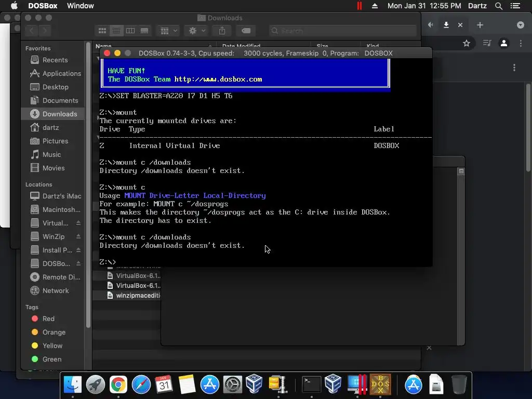Open the Trash in the Dock
The image size is (532, 399).
(x=459, y=384)
